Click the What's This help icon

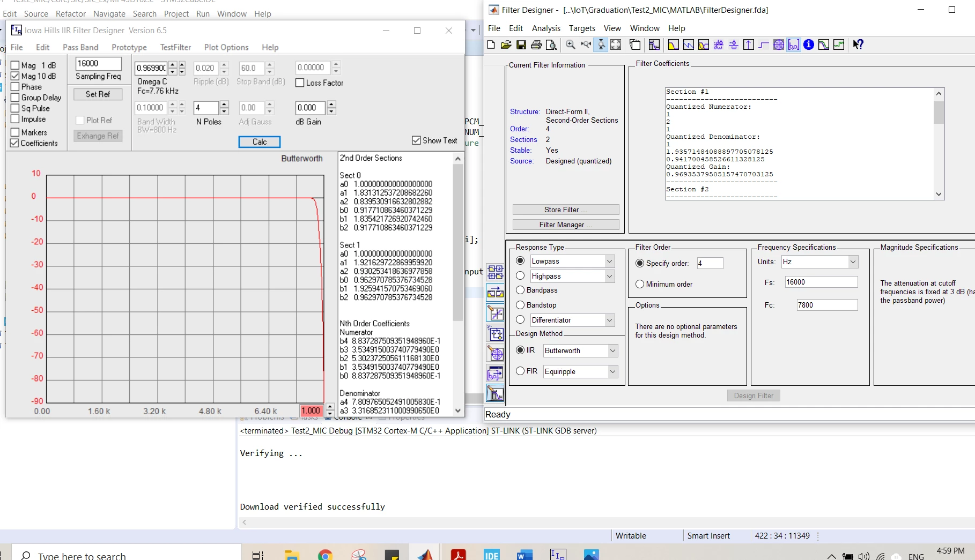click(858, 44)
